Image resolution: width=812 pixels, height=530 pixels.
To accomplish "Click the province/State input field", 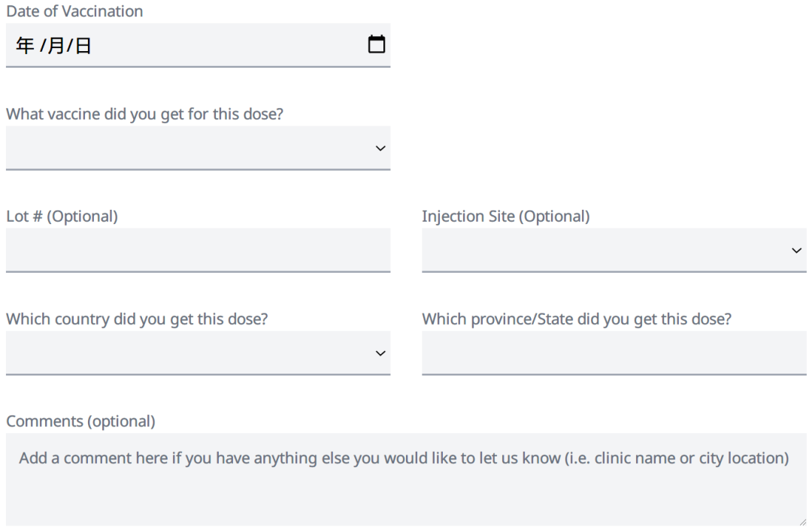I will 614,353.
